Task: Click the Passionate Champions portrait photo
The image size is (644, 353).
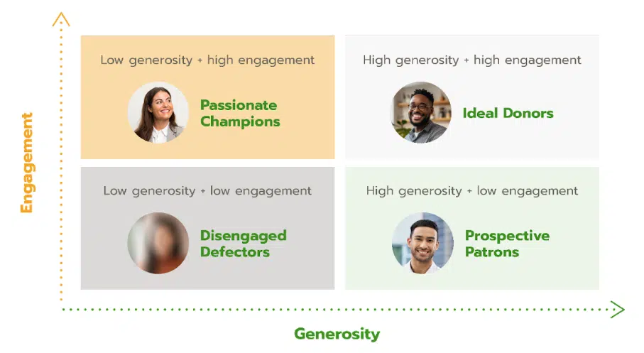Action: pyautogui.click(x=158, y=112)
